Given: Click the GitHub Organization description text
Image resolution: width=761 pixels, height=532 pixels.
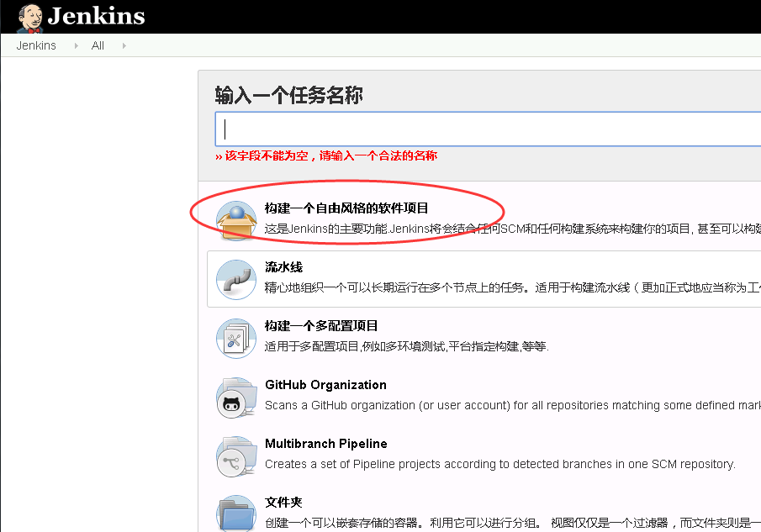Looking at the screenshot, I should coord(512,405).
